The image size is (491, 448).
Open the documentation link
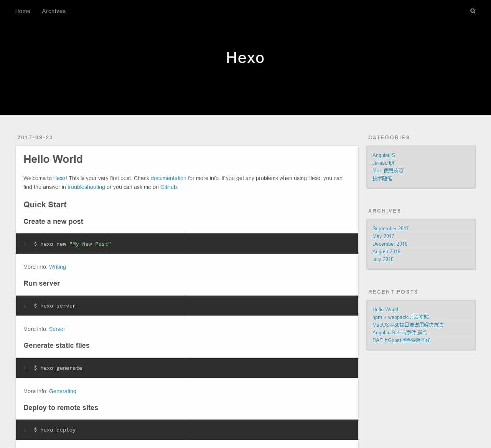(x=168, y=178)
